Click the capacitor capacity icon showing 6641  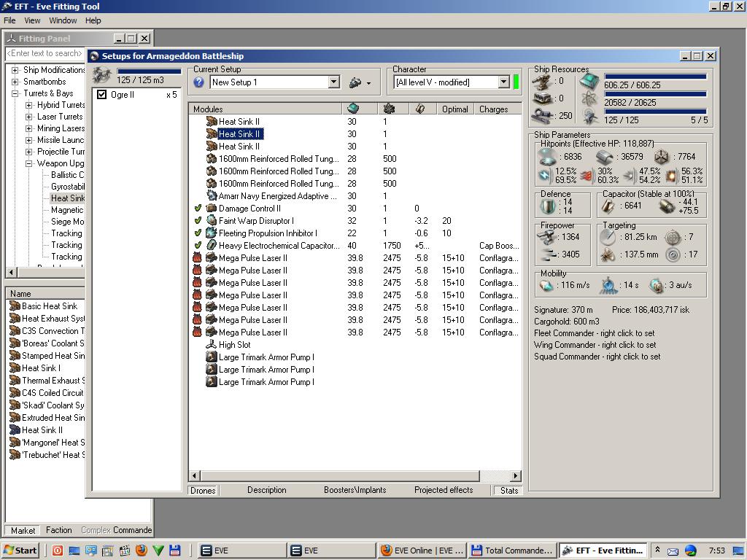pos(609,206)
